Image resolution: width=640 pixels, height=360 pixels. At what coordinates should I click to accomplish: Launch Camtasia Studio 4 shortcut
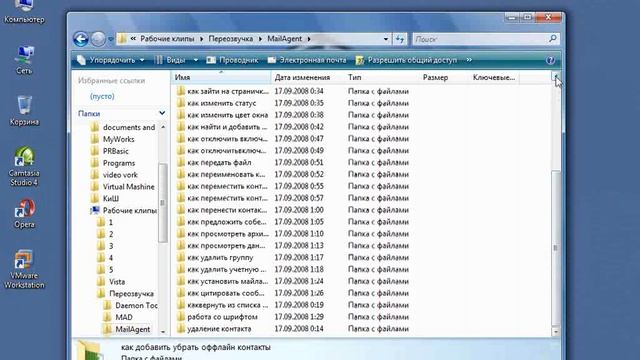tap(24, 167)
